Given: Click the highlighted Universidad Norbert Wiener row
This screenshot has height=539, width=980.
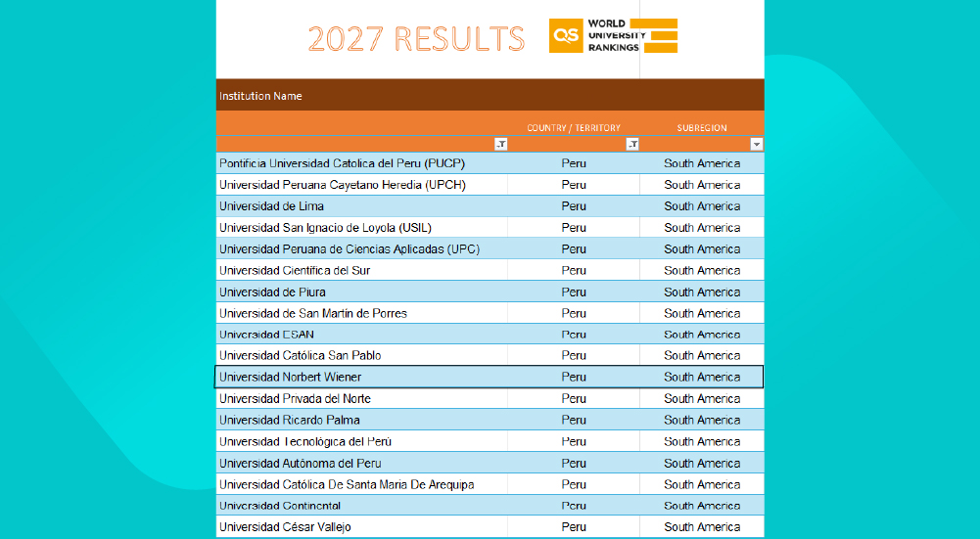Looking at the screenshot, I should tap(490, 377).
